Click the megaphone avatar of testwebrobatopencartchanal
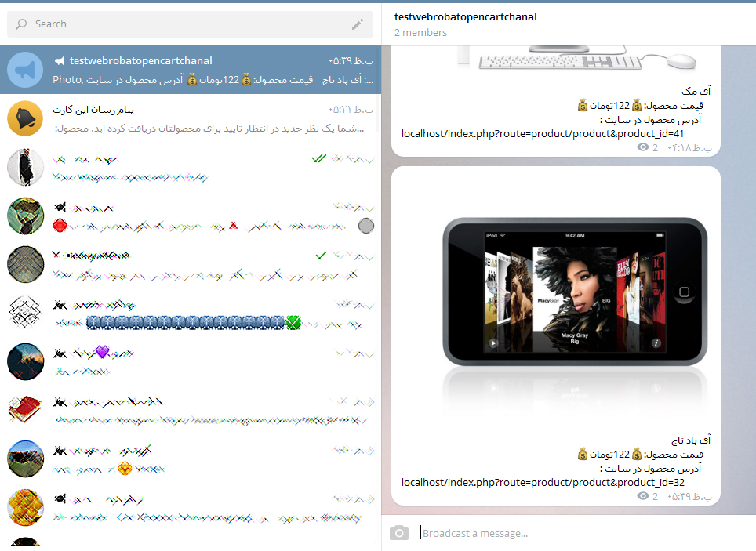This screenshot has width=756, height=551. [x=25, y=70]
